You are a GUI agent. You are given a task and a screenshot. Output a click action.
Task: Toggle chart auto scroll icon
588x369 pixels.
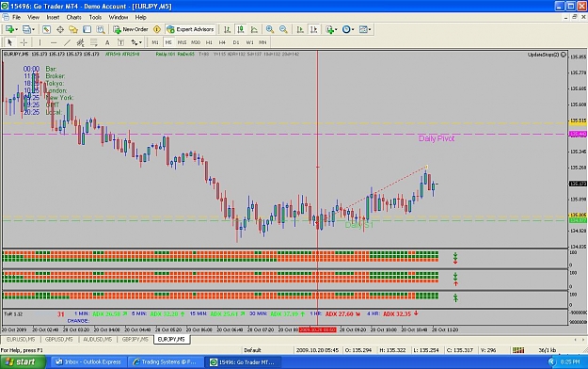(300, 29)
